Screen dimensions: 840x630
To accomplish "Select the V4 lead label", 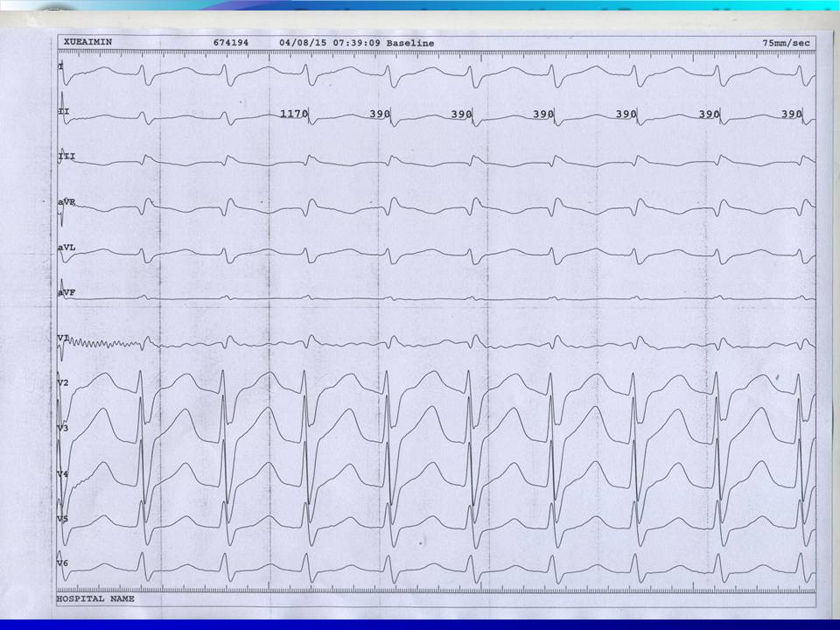I will pyautogui.click(x=63, y=473).
